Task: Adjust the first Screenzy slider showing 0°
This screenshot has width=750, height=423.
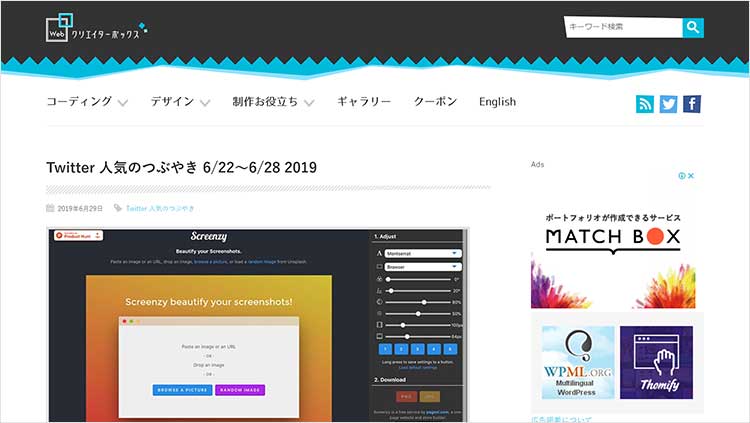Action: pos(419,279)
